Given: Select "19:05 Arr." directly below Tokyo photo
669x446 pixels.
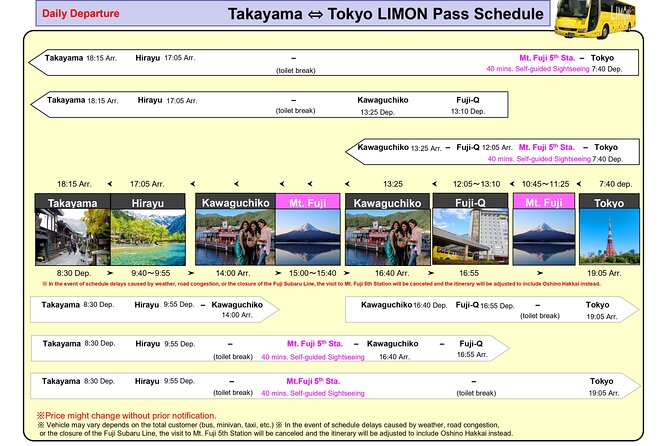Looking at the screenshot, I should pyautogui.click(x=604, y=273).
